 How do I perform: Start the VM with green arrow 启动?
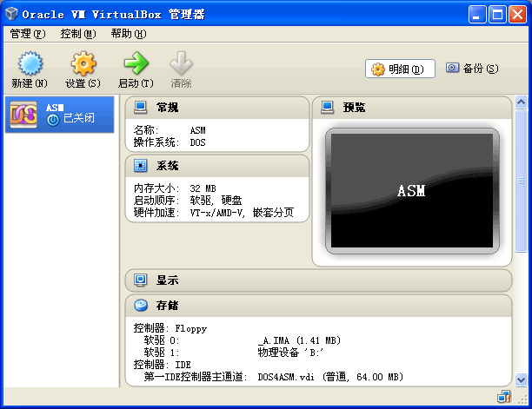(136, 63)
